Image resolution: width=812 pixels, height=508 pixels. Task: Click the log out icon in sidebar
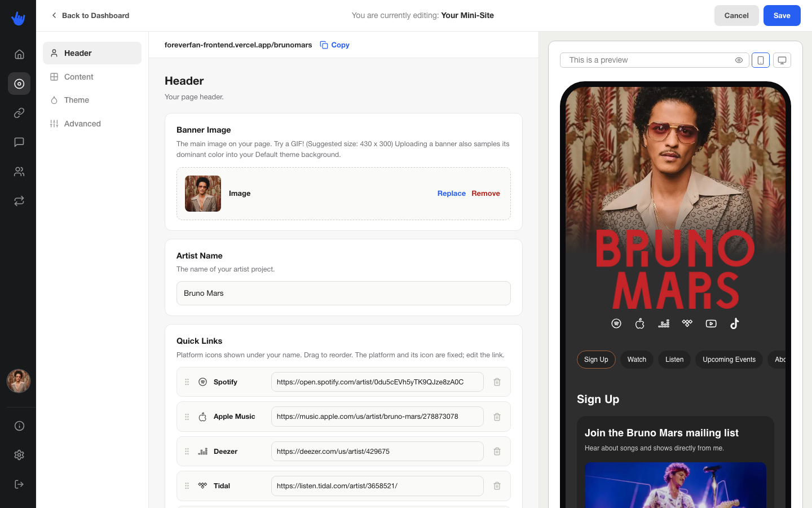[x=19, y=484]
